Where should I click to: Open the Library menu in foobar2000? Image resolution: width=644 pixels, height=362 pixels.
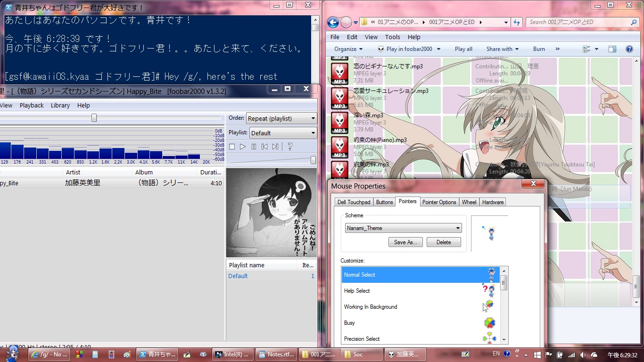tap(60, 106)
